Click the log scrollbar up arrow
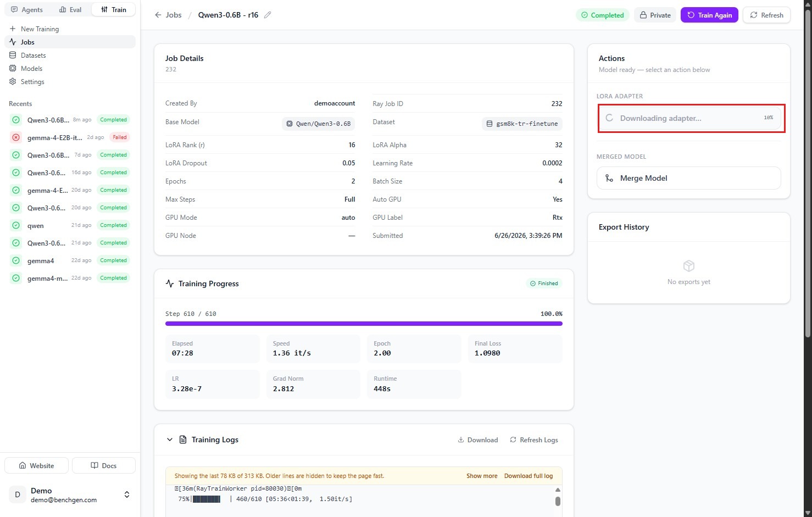The image size is (812, 517). pos(558,490)
